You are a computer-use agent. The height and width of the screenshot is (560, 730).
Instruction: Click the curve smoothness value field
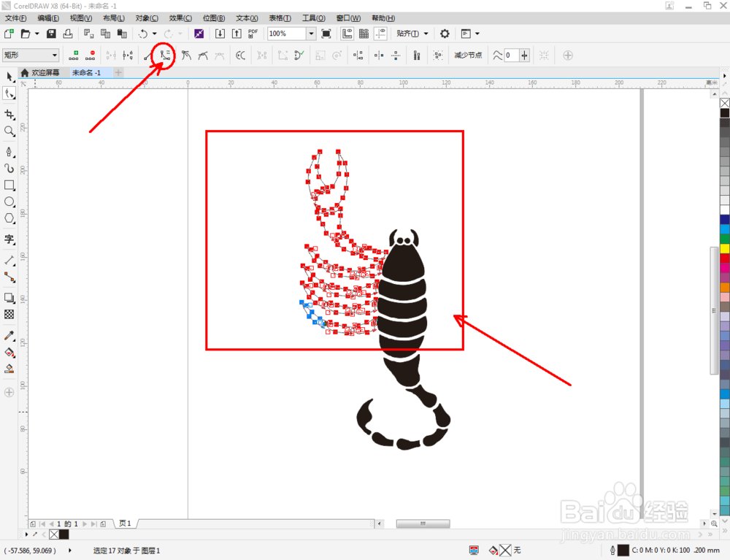[511, 55]
